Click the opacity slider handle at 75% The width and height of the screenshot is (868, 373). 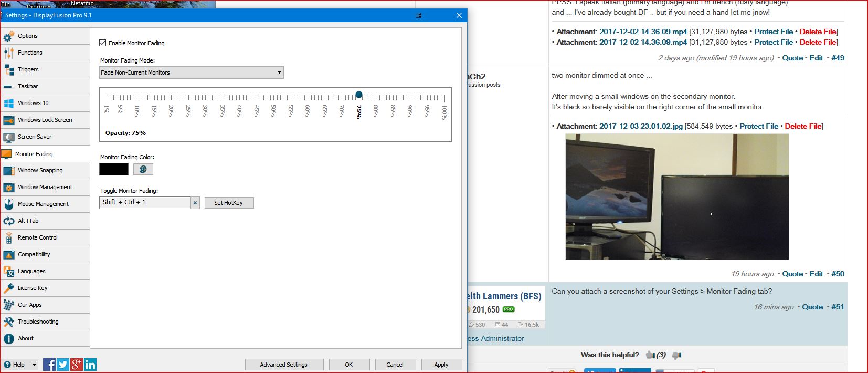pos(358,95)
